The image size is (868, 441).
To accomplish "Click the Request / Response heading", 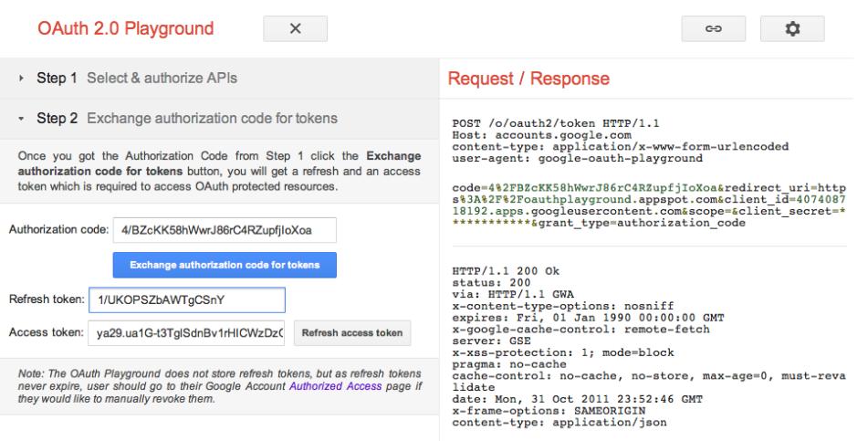I will [528, 79].
